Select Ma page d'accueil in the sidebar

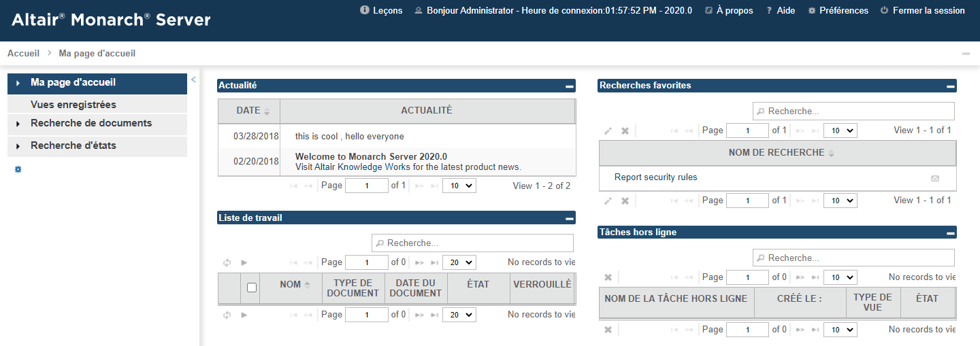pos(97,84)
